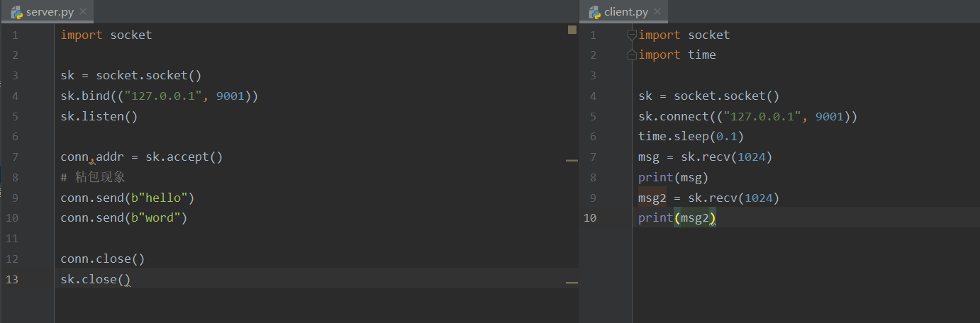Screen dimensions: 980x323
Task: Click 'print(msg)' in client.py
Action: click(674, 177)
